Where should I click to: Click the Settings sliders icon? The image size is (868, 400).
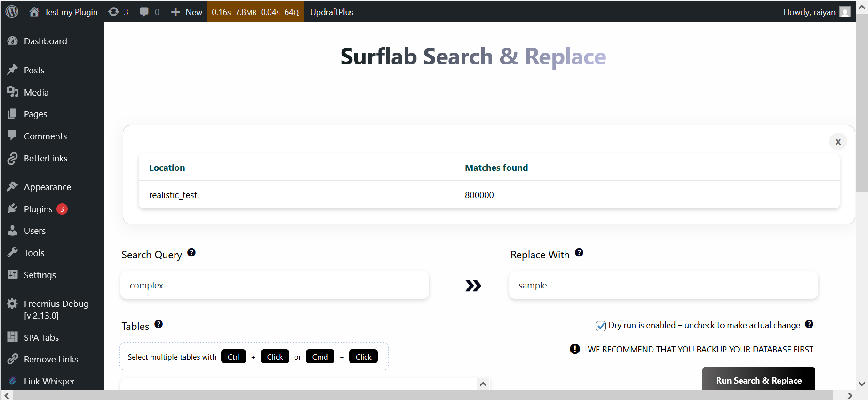pyautogui.click(x=13, y=275)
